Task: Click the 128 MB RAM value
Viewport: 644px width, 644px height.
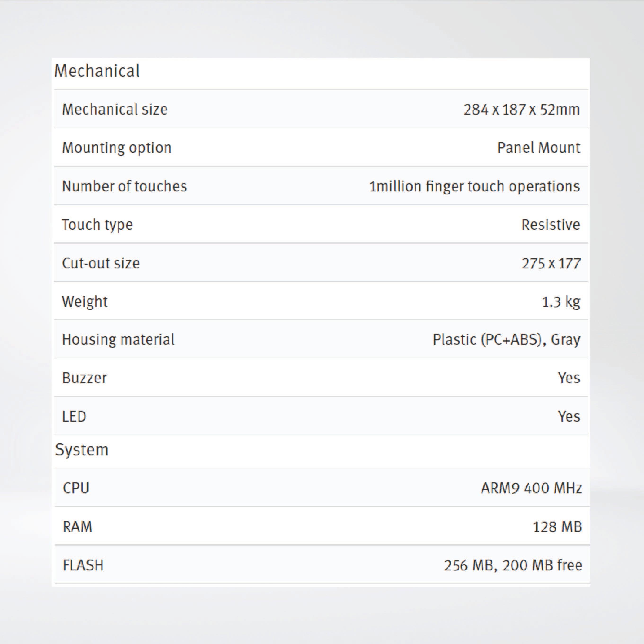Action: tap(557, 527)
